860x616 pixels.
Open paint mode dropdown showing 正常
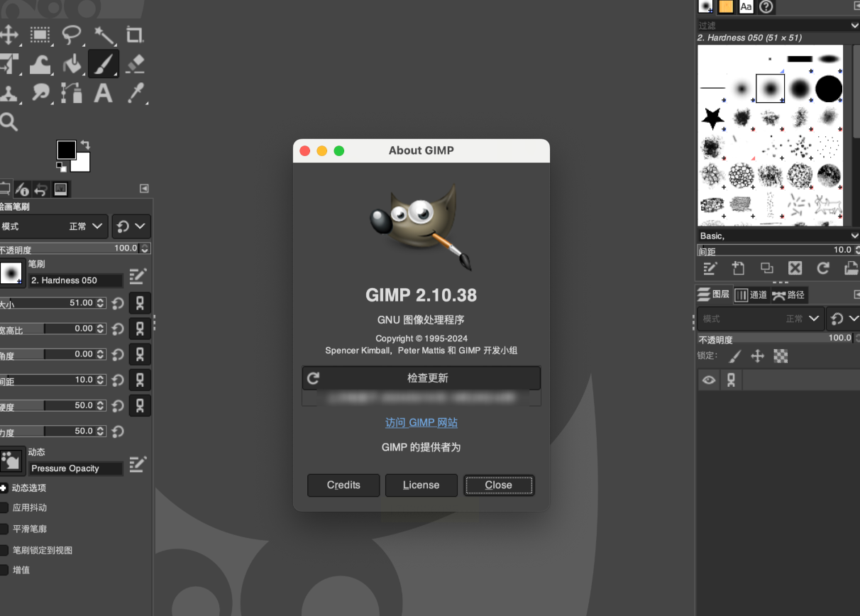coord(54,226)
